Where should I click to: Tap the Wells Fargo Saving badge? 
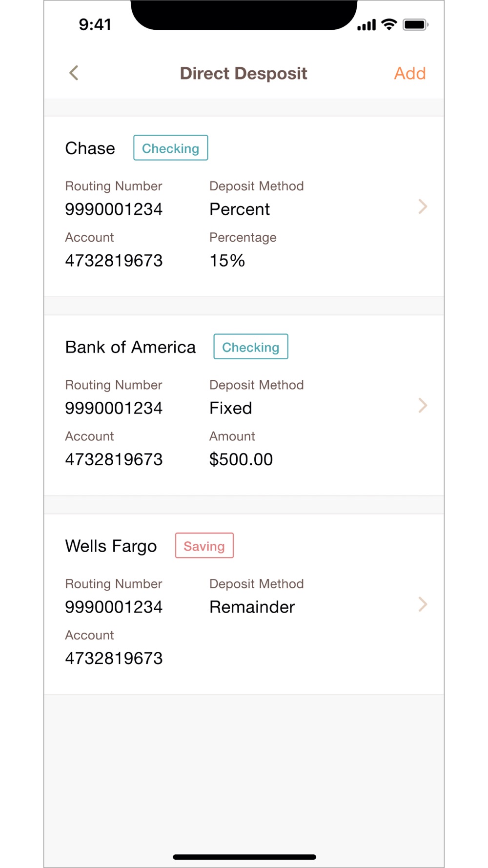[204, 546]
